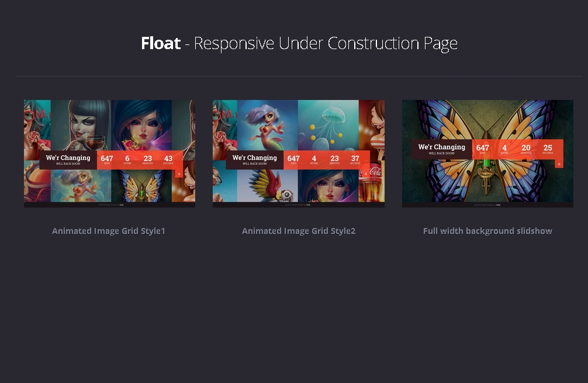Open the Animated Image Grid Style2 caption link
This screenshot has height=383, width=588.
pyautogui.click(x=299, y=231)
